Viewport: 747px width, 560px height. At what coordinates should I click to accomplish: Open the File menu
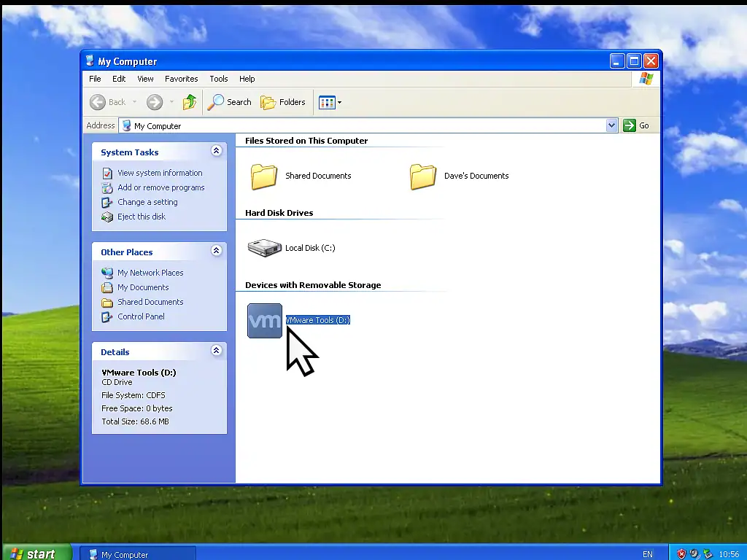coord(95,79)
